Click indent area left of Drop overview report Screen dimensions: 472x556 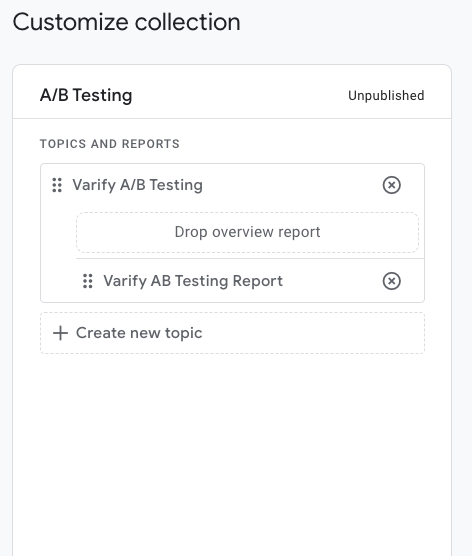59,232
